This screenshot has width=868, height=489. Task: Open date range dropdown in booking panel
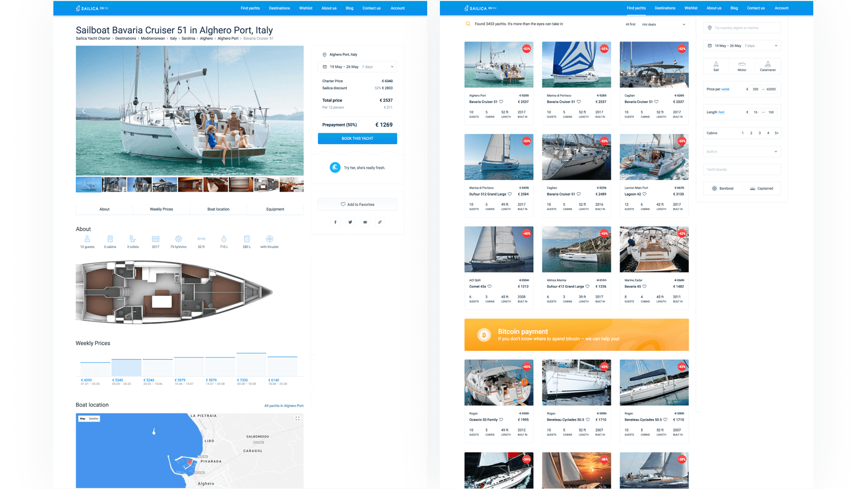(357, 67)
